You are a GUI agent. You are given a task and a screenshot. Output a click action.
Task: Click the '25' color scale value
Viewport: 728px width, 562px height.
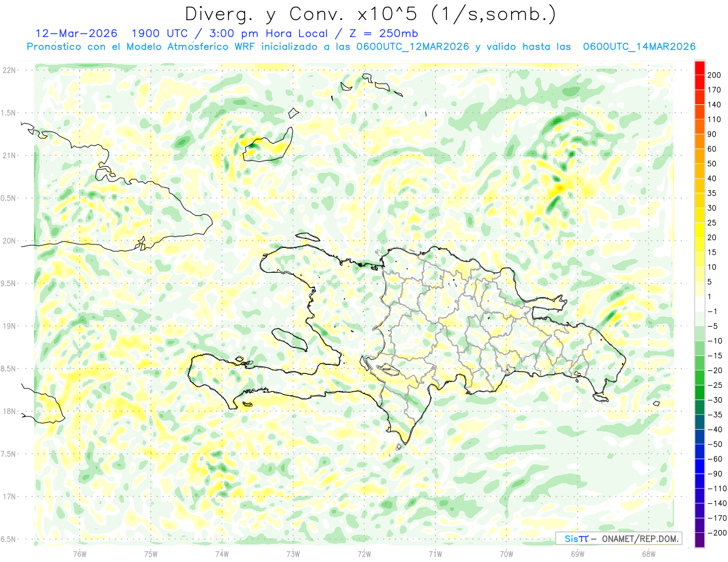pyautogui.click(x=713, y=222)
